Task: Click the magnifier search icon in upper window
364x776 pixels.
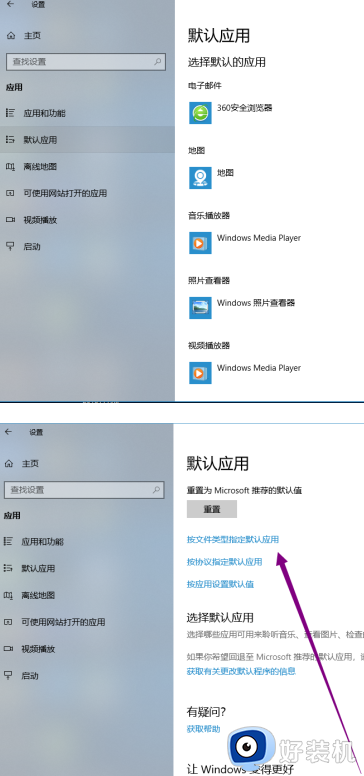Action: (158, 62)
